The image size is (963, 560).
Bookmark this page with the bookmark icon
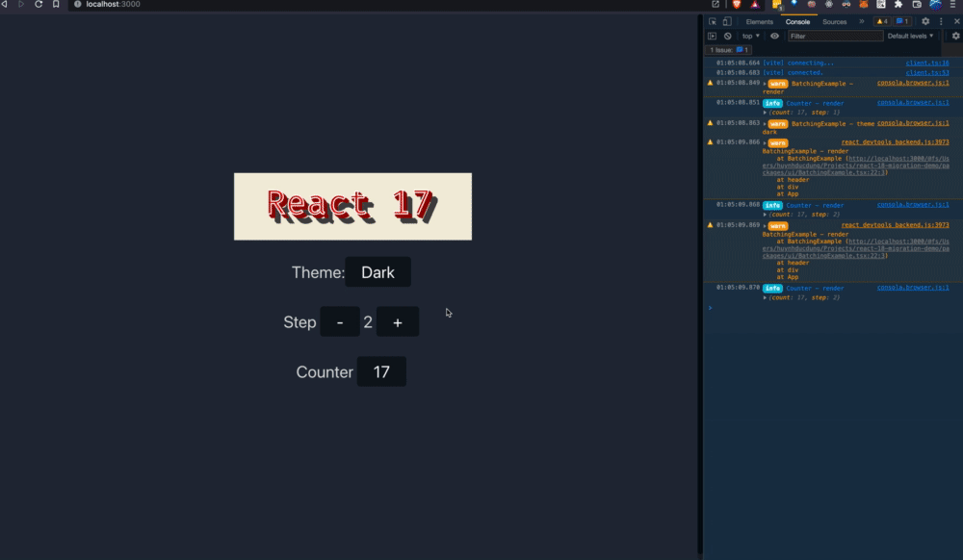coord(56,4)
